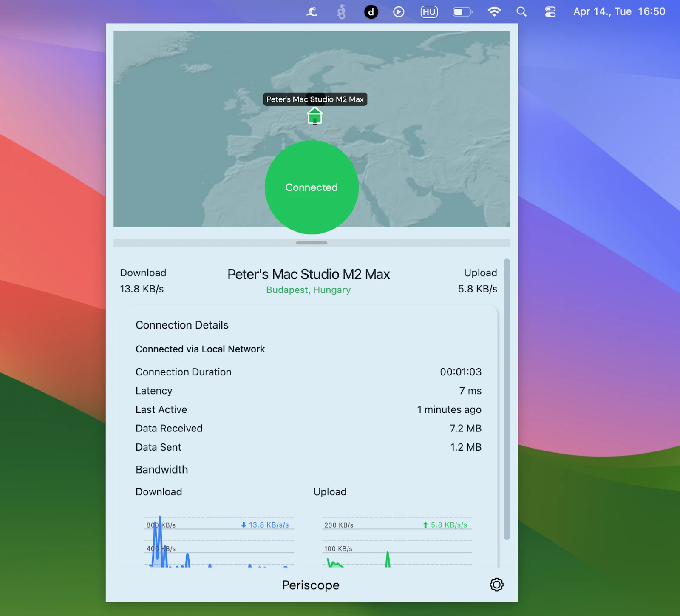Collapse the map using the drag handle
This screenshot has width=680, height=616.
tap(312, 243)
